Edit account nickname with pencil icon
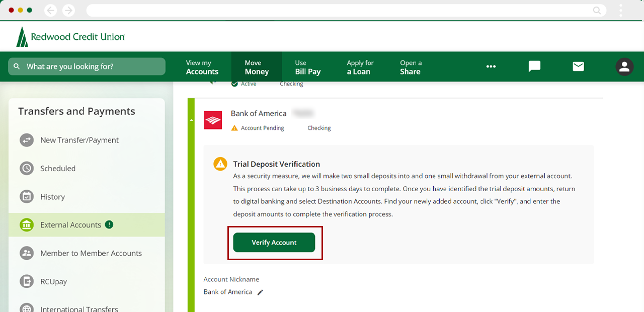This screenshot has height=312, width=644. pyautogui.click(x=260, y=292)
